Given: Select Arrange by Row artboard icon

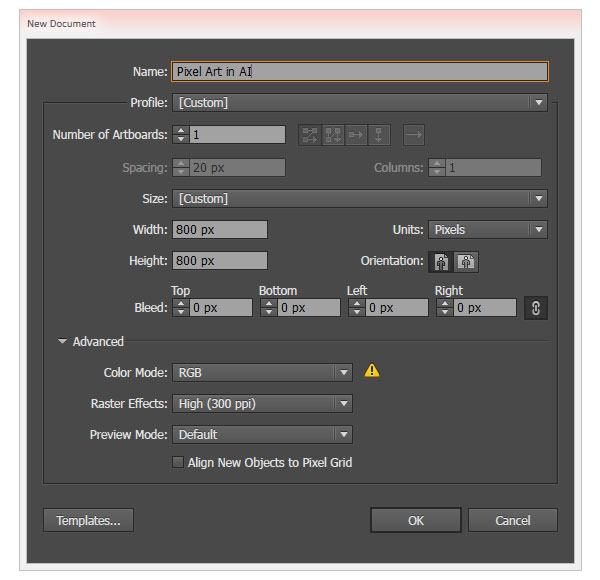Looking at the screenshot, I should (x=356, y=135).
